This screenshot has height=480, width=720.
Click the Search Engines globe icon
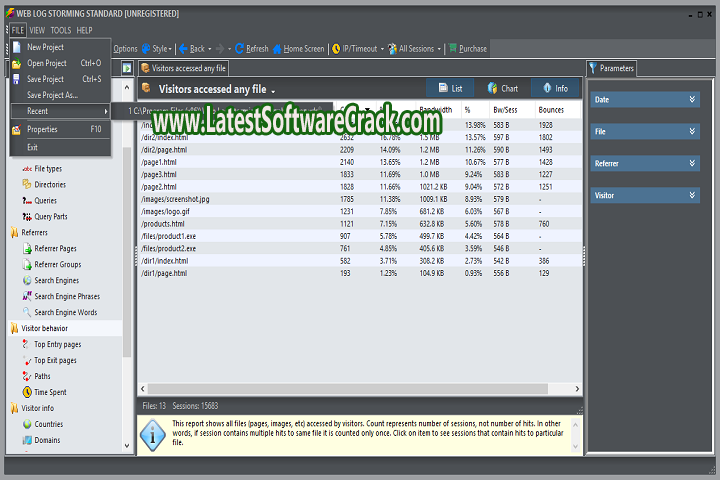27,280
